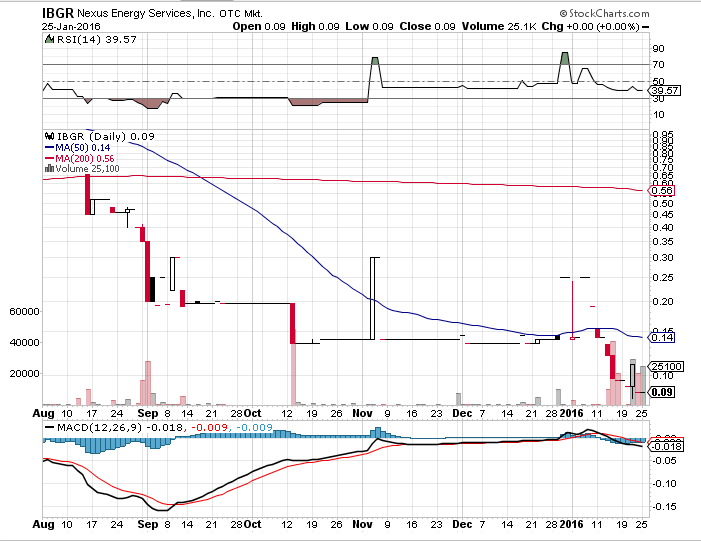Click the 10 RSI axis label
Image resolution: width=701 pixels, height=541 pixels.
pyautogui.click(x=659, y=115)
